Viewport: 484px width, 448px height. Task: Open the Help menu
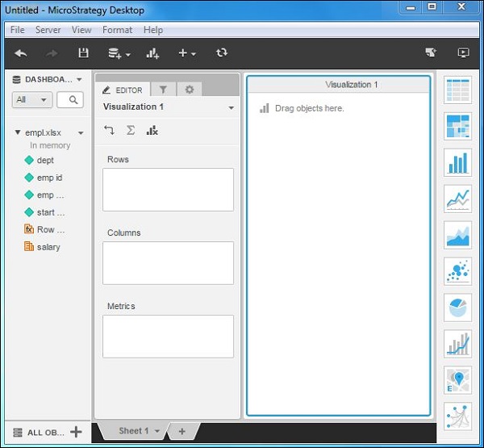[x=153, y=30]
